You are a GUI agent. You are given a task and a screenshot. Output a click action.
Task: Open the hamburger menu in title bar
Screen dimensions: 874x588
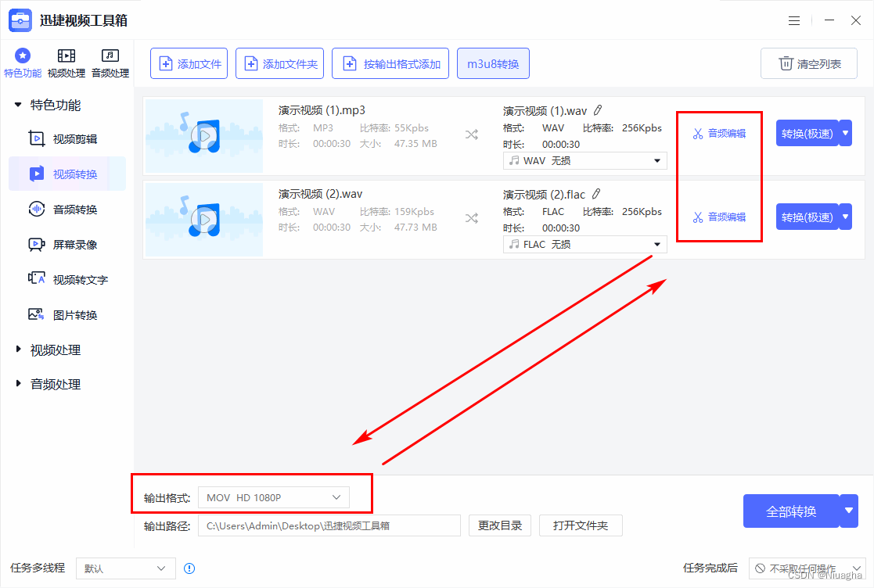[794, 20]
